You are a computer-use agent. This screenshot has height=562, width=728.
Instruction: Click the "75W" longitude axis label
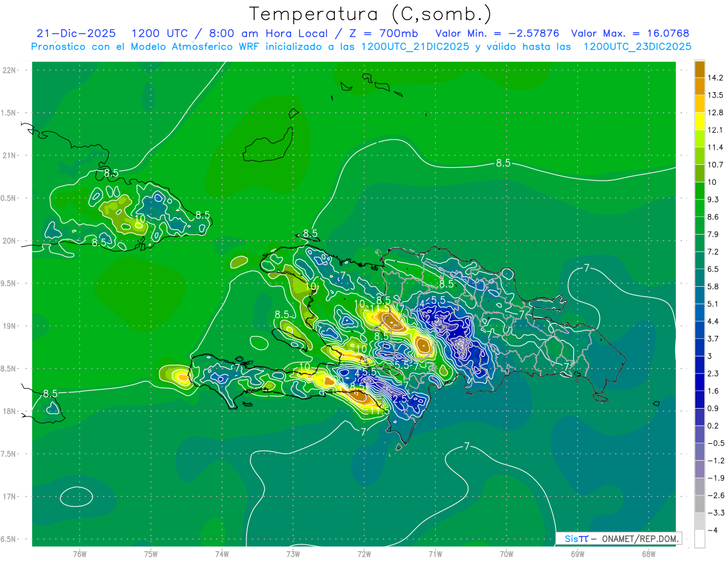151,554
